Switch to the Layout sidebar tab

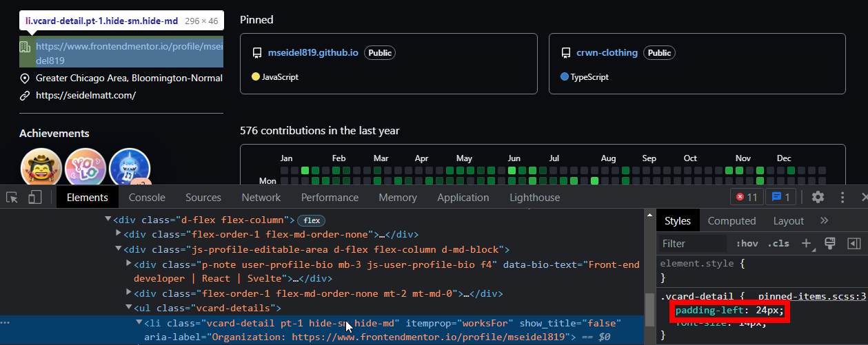tap(789, 220)
